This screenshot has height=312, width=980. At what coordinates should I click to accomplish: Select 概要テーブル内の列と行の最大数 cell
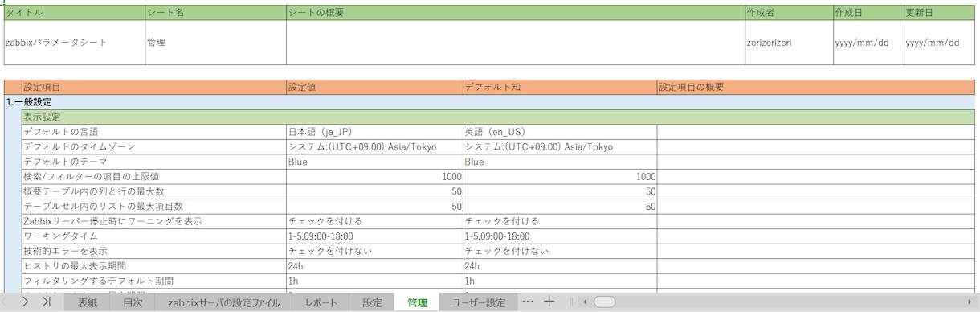pos(153,191)
